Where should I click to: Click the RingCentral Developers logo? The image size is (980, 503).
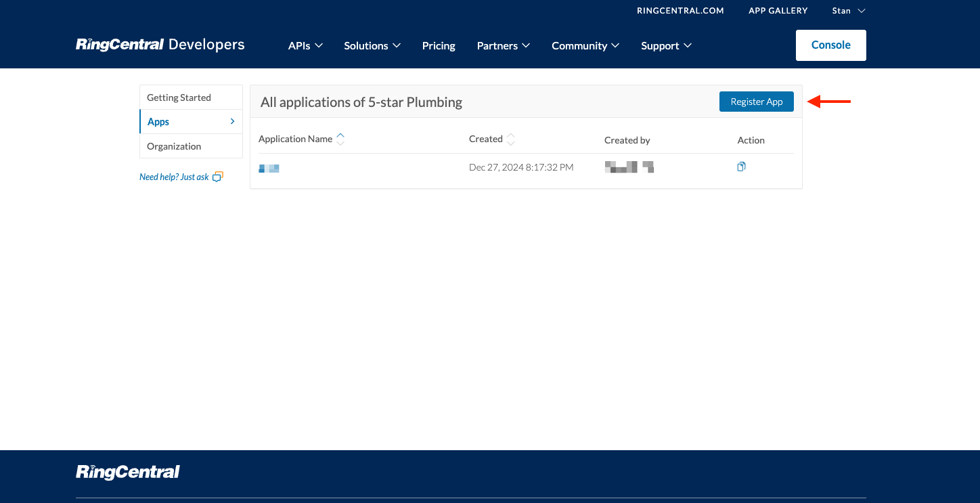pos(160,45)
